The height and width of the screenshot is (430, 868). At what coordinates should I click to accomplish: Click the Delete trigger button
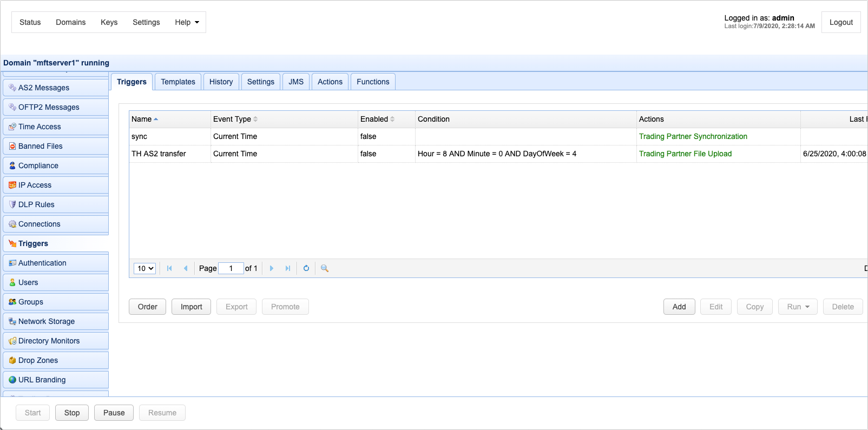pos(843,307)
